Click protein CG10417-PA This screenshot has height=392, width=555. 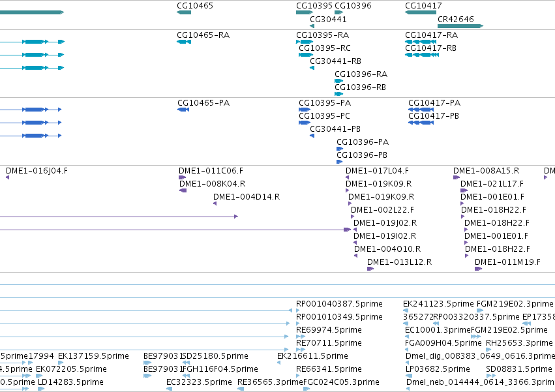pos(434,103)
